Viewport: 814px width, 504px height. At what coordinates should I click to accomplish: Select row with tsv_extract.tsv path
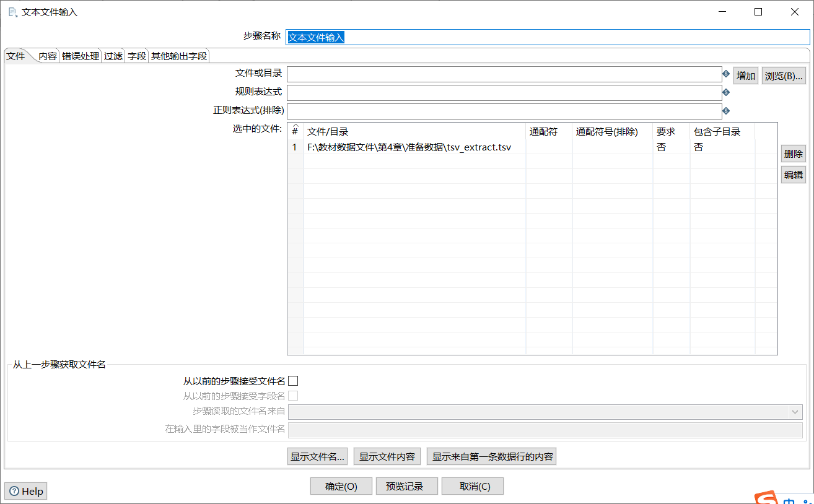coord(532,147)
